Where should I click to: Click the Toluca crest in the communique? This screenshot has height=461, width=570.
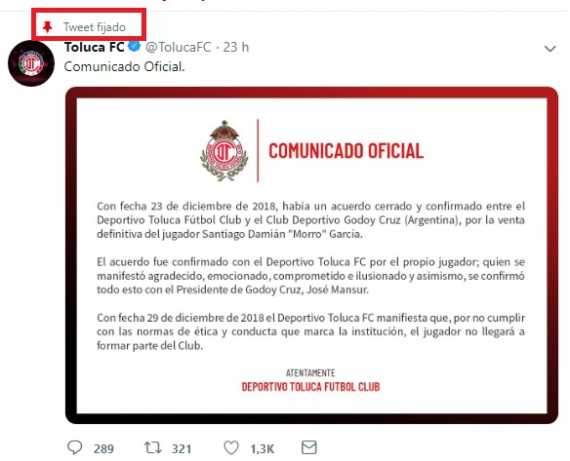pyautogui.click(x=224, y=151)
